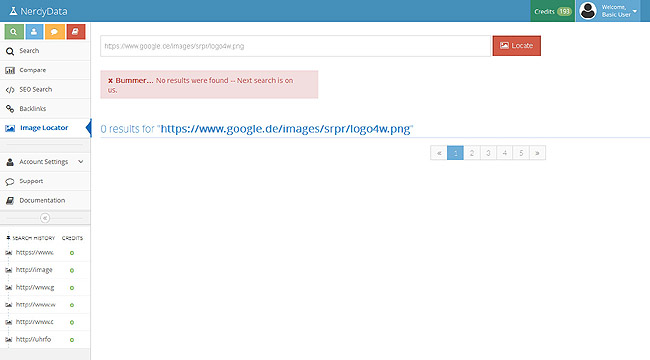650x360 pixels.
Task: Click the SEO Search code icon
Action: [x=10, y=90]
